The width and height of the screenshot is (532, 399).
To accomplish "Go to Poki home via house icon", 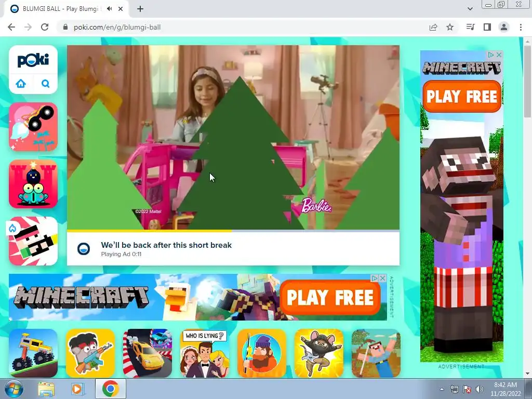I will coord(21,84).
